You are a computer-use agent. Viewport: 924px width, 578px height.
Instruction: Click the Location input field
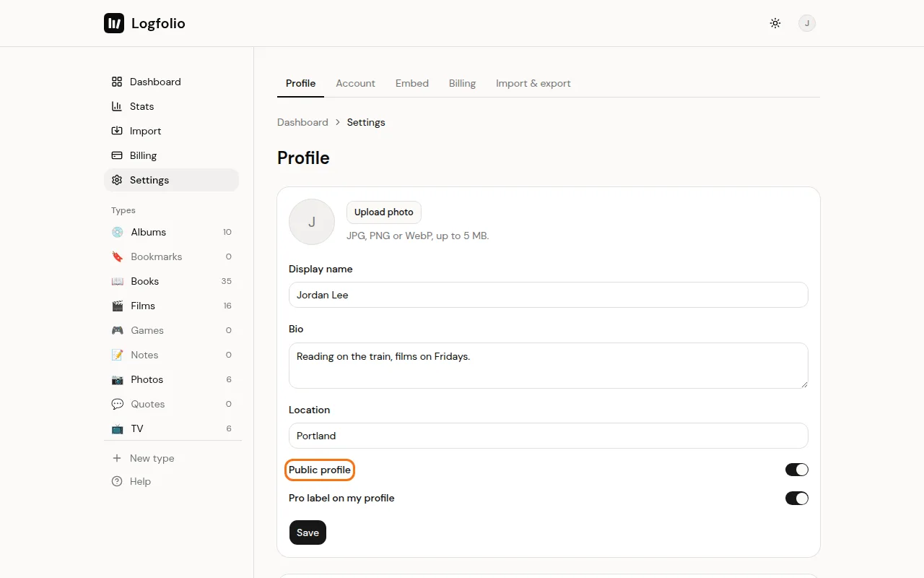(x=549, y=436)
